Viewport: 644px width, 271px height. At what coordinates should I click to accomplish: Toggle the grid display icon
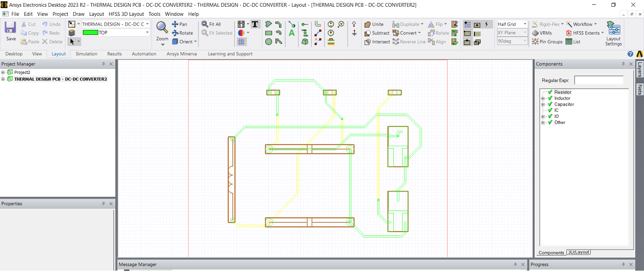point(241,41)
